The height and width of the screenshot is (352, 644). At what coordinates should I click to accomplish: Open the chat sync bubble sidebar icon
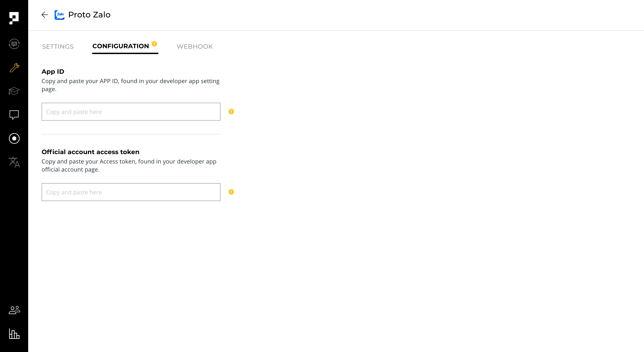point(14,44)
